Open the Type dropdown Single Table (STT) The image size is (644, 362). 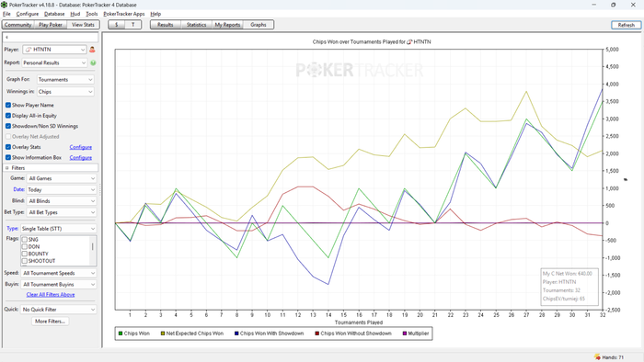tap(58, 229)
